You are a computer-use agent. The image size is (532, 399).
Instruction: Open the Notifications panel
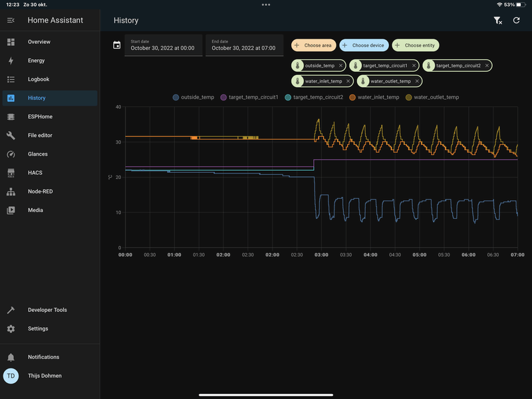pyautogui.click(x=50, y=357)
